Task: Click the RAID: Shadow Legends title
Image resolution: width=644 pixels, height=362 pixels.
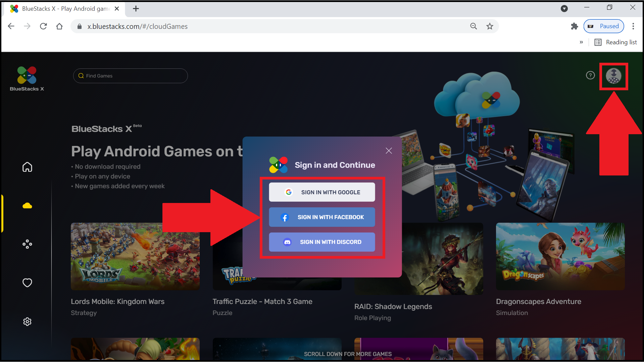Action: point(393,306)
